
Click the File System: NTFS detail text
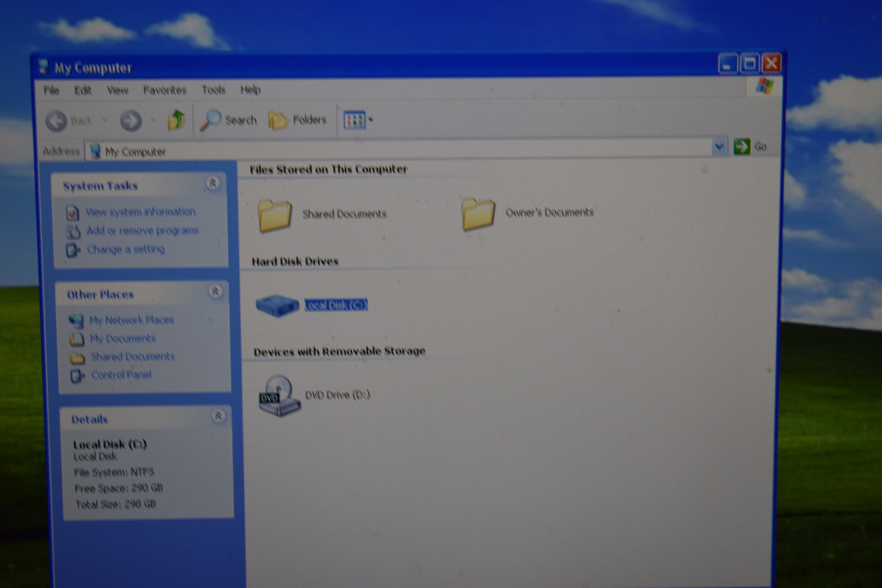point(114,472)
